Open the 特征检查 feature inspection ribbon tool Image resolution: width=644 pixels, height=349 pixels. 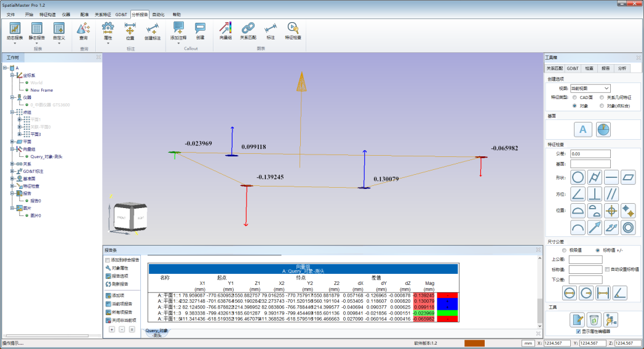[293, 30]
